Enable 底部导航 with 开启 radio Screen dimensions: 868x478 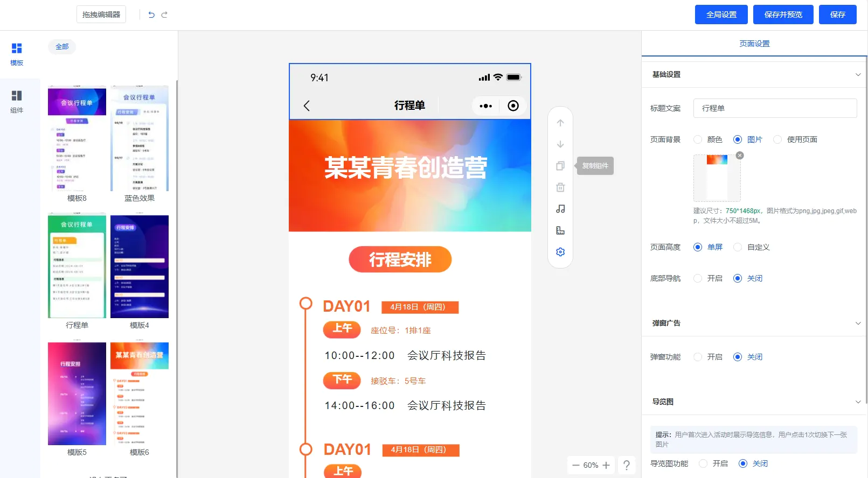coord(698,278)
